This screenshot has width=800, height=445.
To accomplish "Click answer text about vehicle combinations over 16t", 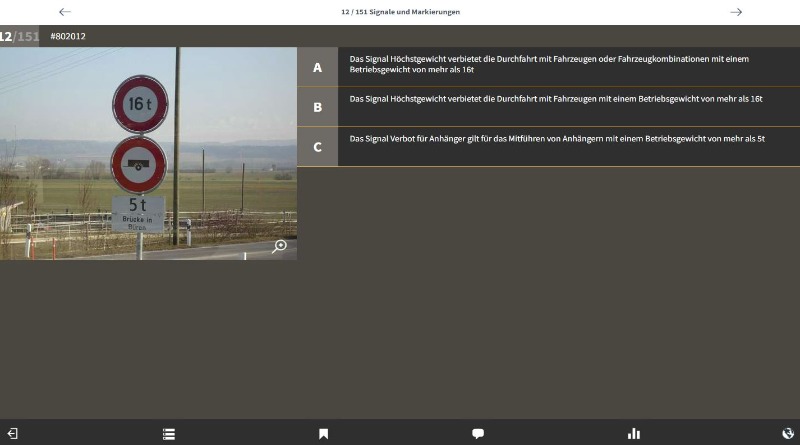I will click(x=549, y=64).
